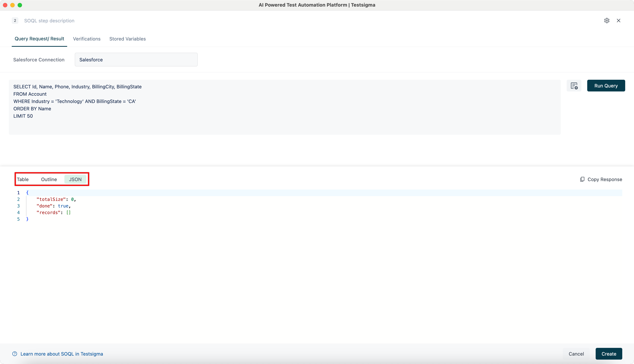634x364 pixels.
Task: Switch to the Verifications tab
Action: (87, 39)
